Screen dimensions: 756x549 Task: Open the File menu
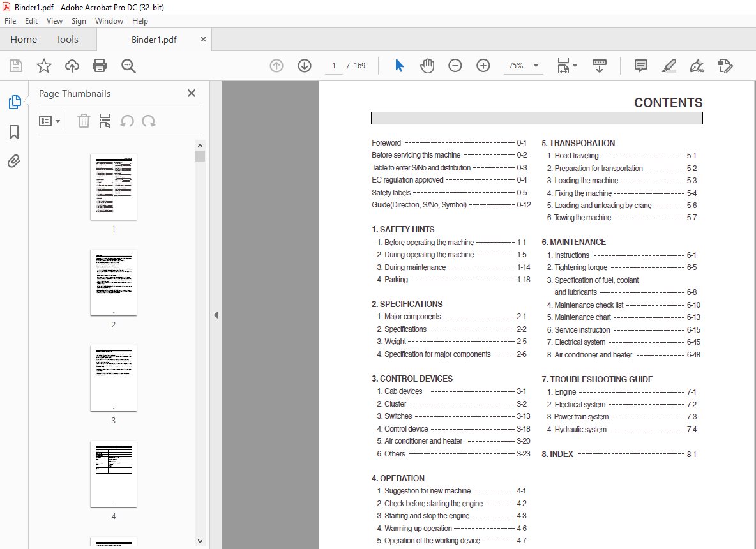pos(10,20)
